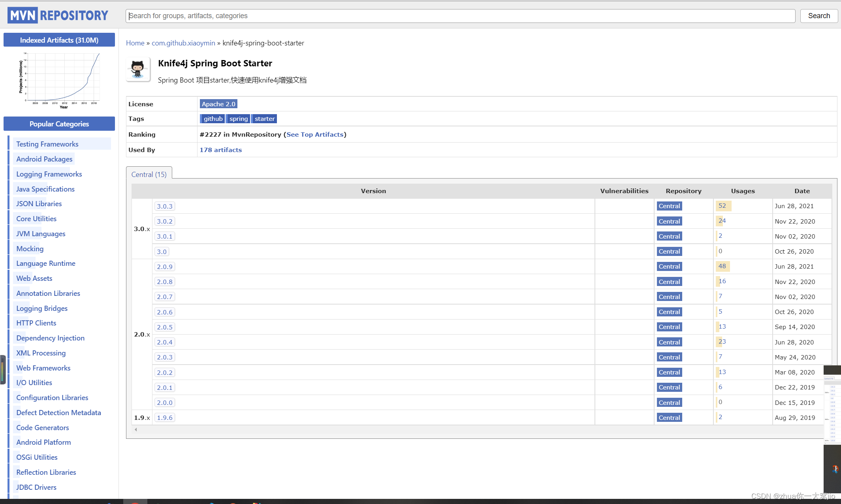Open version 2.0.9
Image resolution: width=841 pixels, height=504 pixels.
pyautogui.click(x=164, y=267)
